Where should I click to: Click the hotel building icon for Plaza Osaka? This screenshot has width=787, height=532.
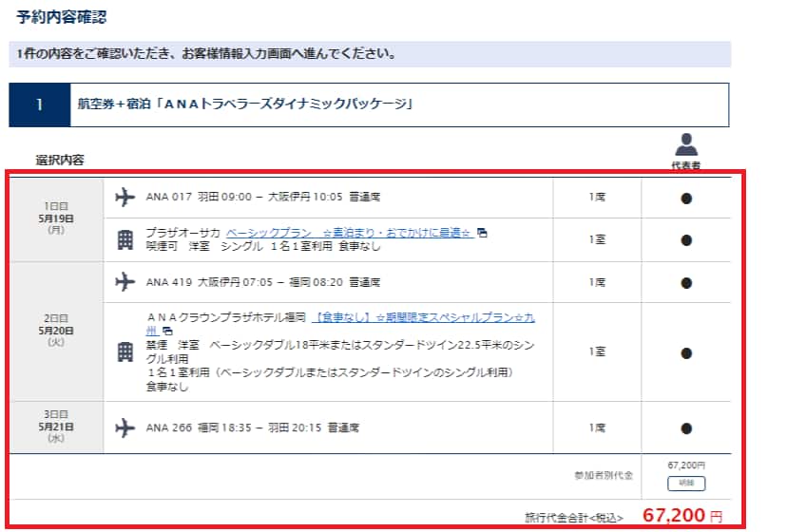[x=125, y=239]
